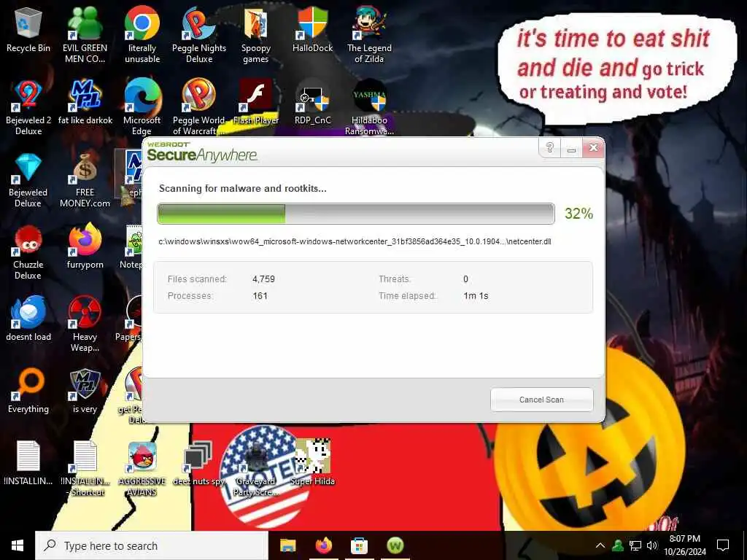The width and height of the screenshot is (747, 560).
Task: Launch the Heavy Weap... shortcut
Action: click(85, 324)
